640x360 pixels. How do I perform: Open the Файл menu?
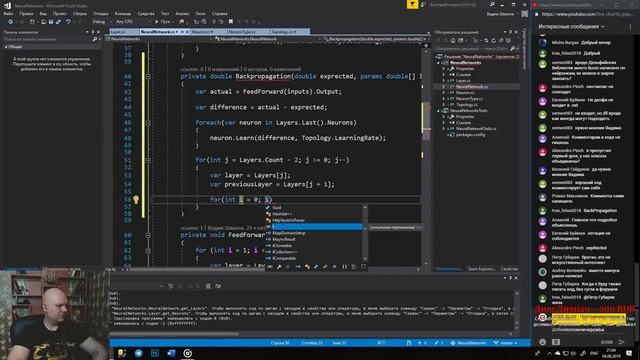(x=8, y=13)
